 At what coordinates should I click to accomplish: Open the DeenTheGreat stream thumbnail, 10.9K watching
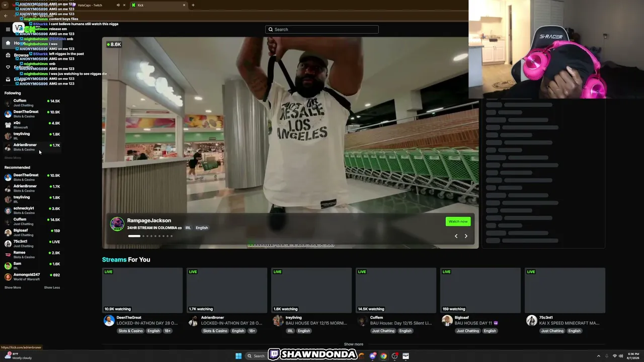pyautogui.click(x=142, y=291)
